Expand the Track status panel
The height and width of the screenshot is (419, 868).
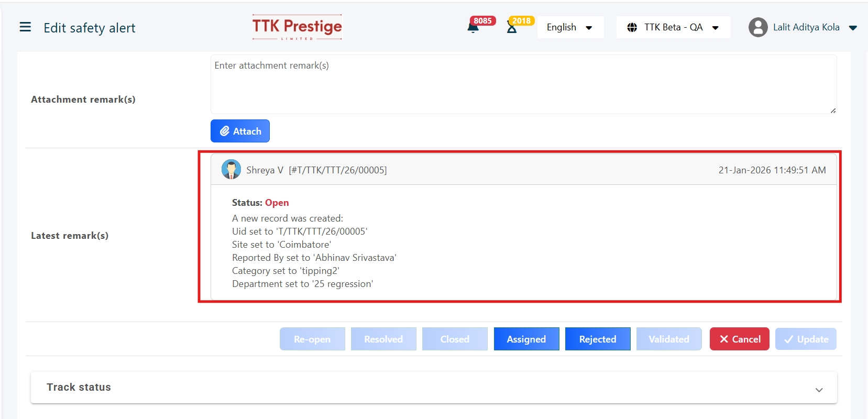[x=819, y=389]
